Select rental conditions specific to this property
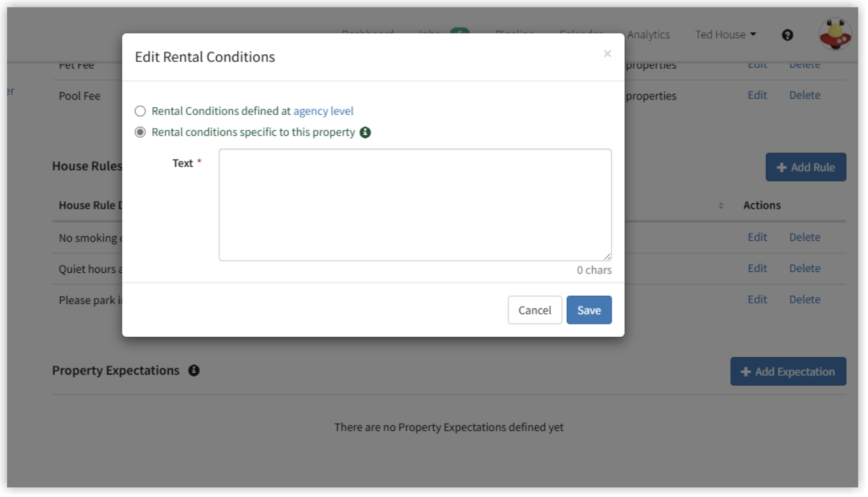This screenshot has height=497, width=868. click(x=140, y=131)
